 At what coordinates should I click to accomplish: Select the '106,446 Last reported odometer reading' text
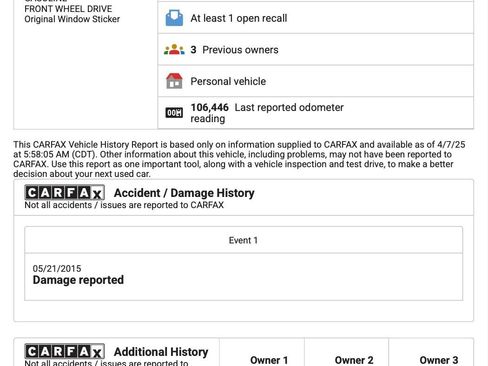[267, 113]
